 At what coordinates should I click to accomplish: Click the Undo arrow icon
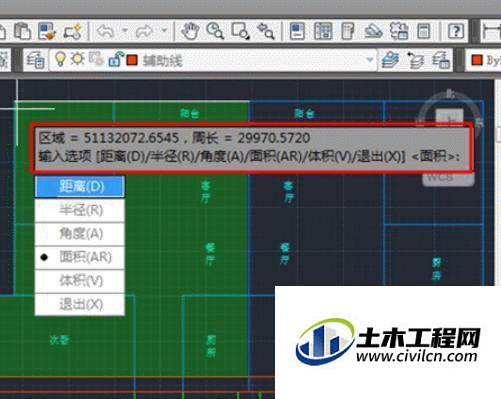coord(105,31)
